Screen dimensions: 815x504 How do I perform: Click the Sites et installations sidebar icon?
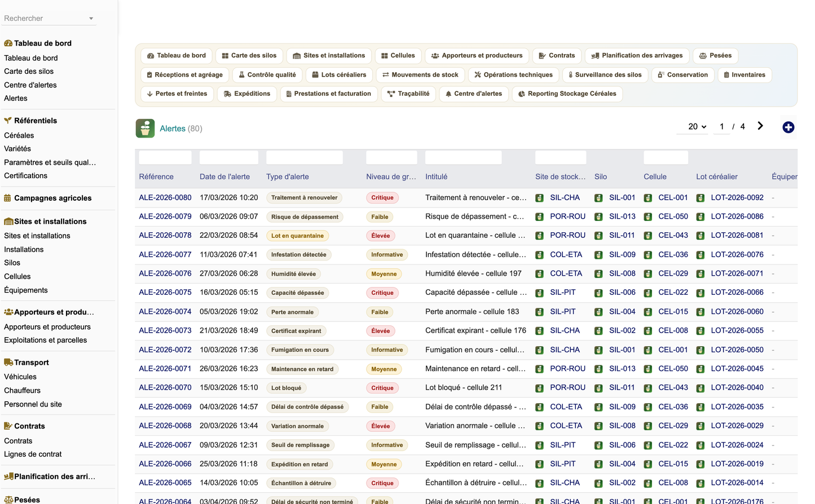8,222
